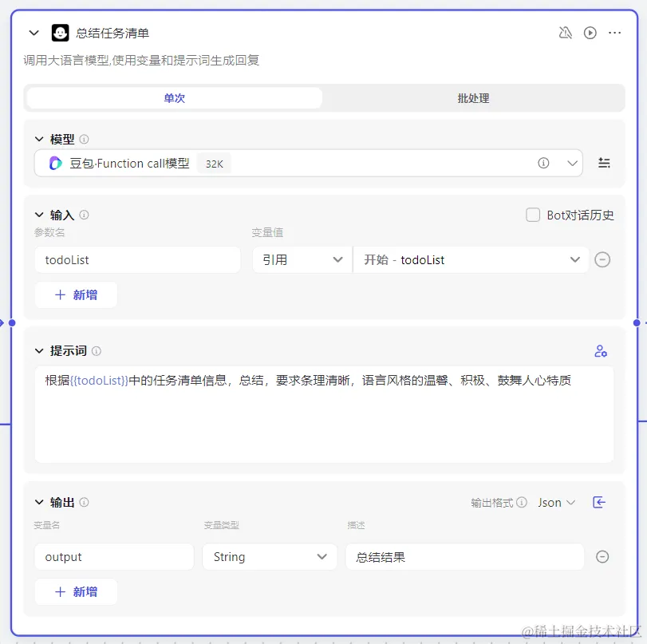The image size is (647, 644).
Task: Run the node with the play icon
Action: click(590, 33)
